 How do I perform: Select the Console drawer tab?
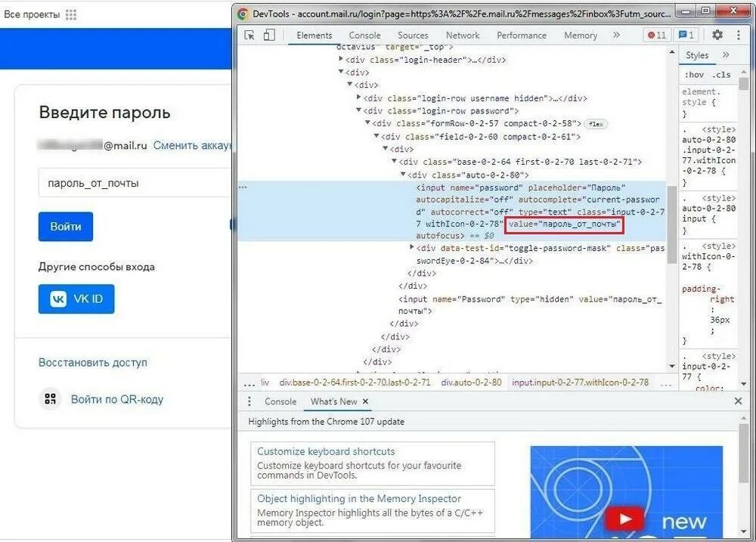280,401
